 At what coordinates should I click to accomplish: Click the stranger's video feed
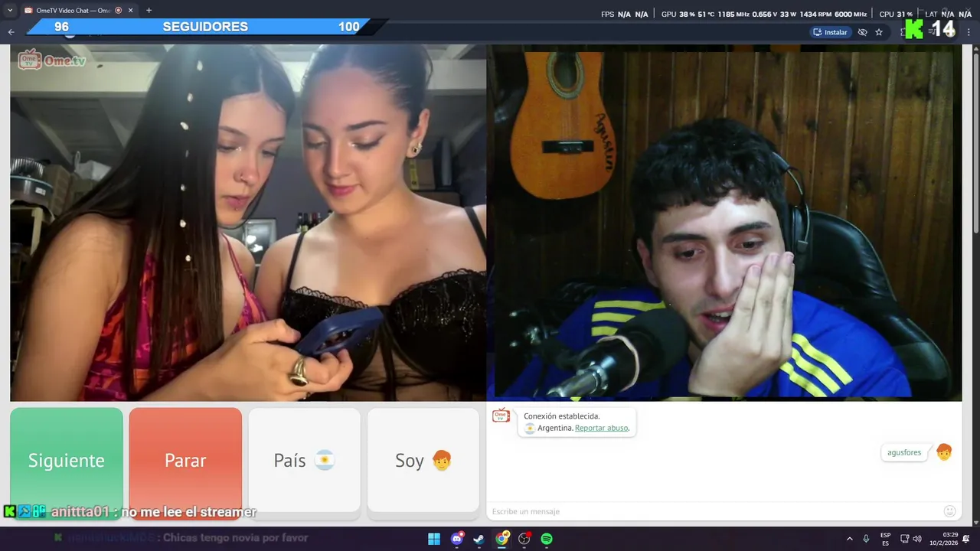click(248, 222)
